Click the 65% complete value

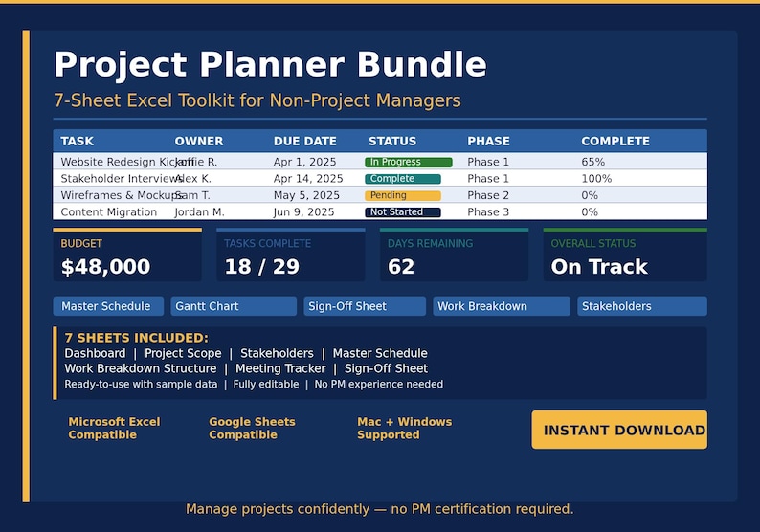point(592,162)
